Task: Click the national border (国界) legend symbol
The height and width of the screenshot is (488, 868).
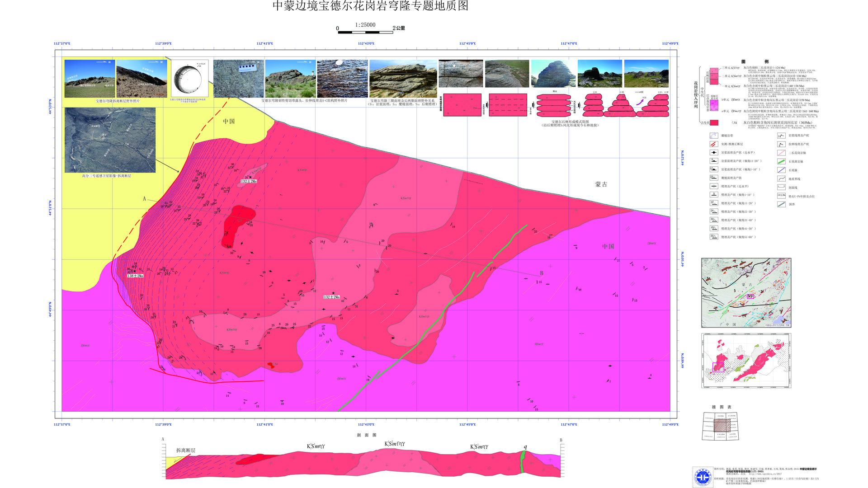Action: pos(781,204)
